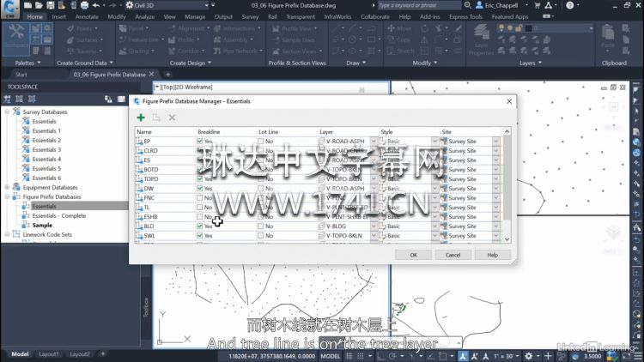This screenshot has width=644, height=362.
Task: Select the Sample figure prefix database
Action: click(42, 225)
